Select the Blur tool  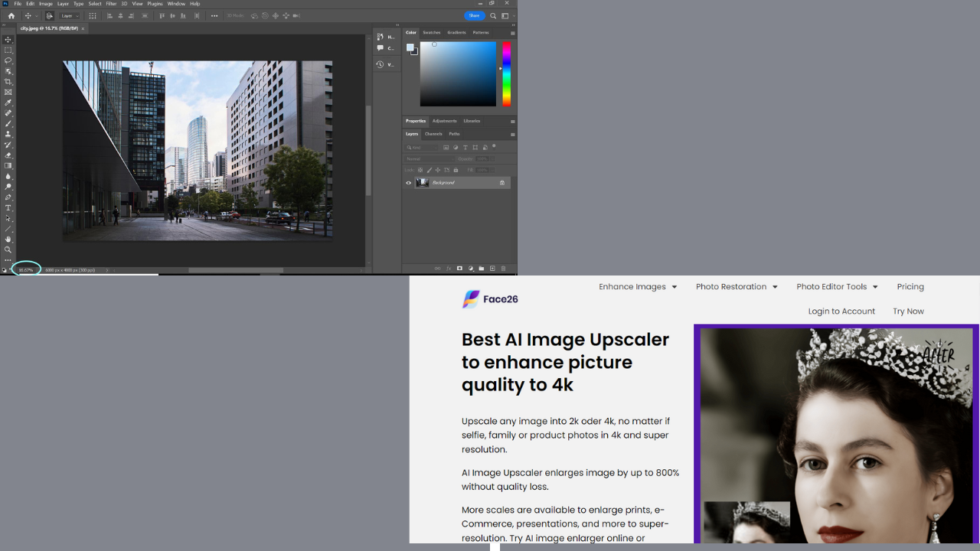[8, 176]
